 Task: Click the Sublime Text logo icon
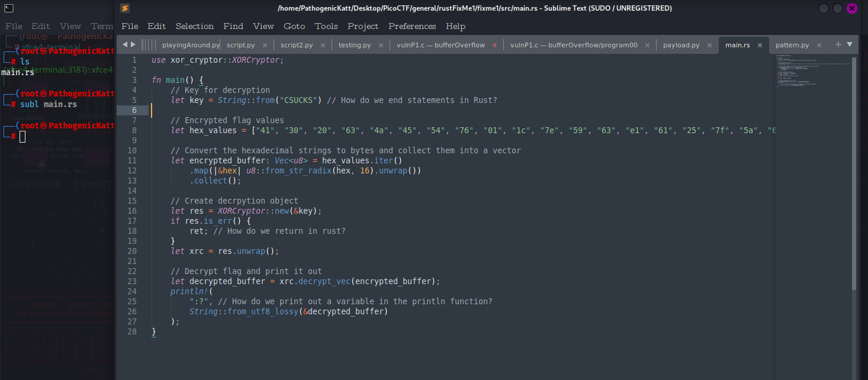tap(124, 8)
